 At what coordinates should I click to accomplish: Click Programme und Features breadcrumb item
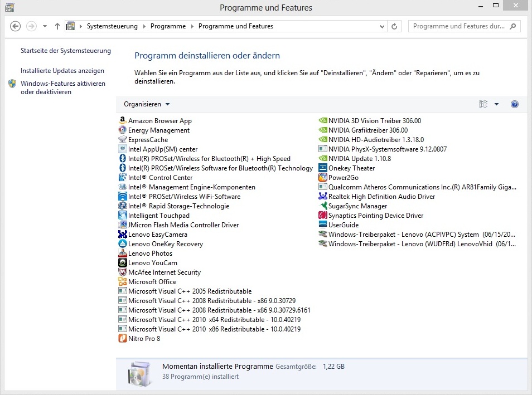[x=236, y=26]
